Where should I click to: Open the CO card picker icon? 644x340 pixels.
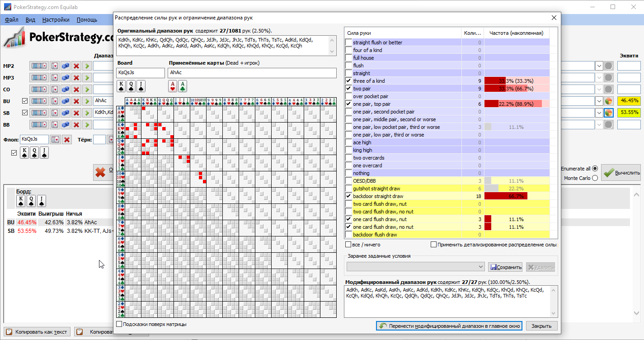pyautogui.click(x=55, y=90)
